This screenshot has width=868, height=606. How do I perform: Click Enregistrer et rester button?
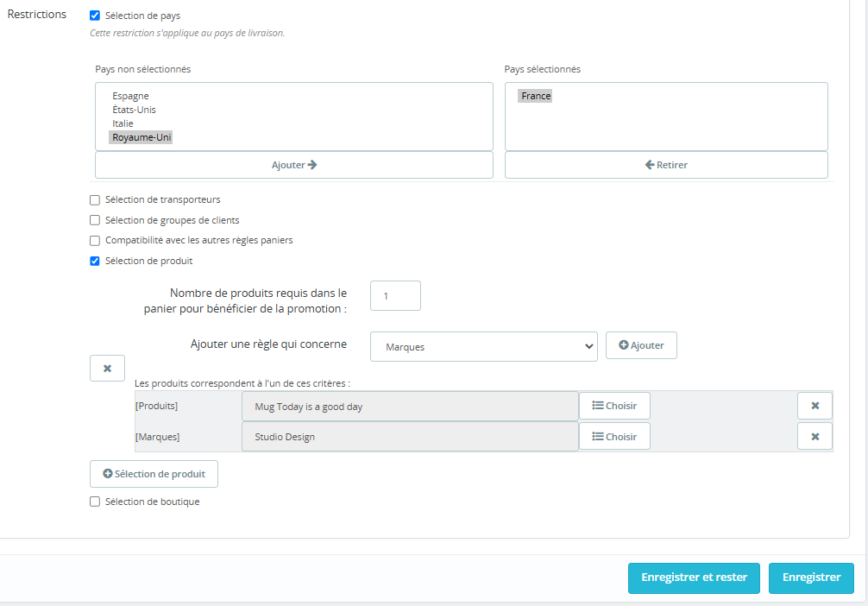tap(693, 578)
